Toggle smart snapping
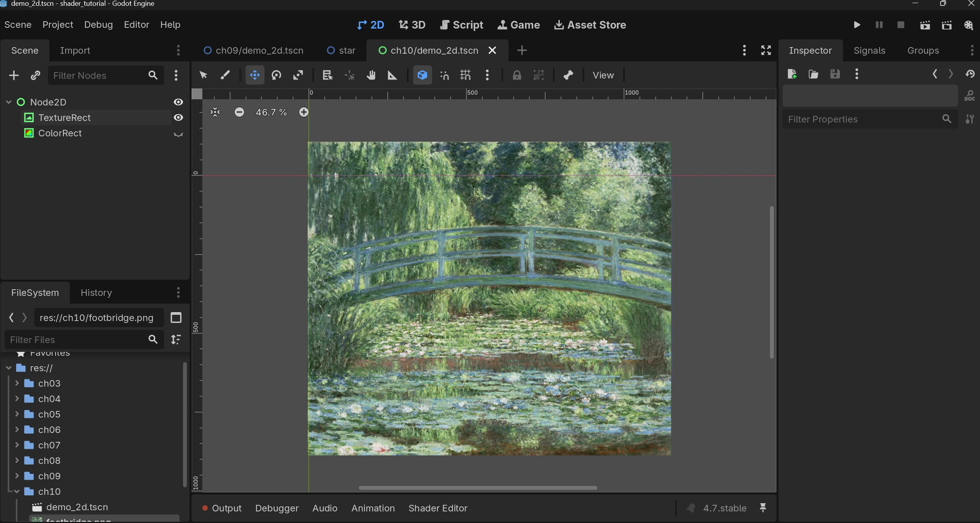Viewport: 980px width, 523px height. click(x=444, y=75)
